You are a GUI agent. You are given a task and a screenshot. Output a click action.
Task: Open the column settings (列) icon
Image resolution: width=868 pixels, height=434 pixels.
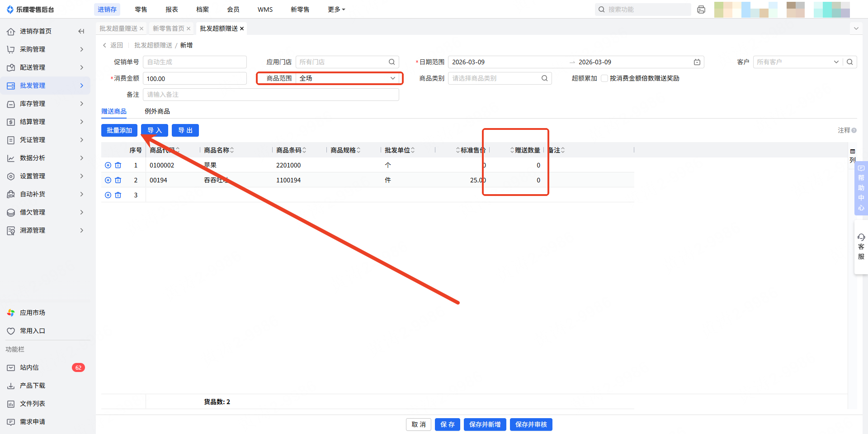click(853, 155)
